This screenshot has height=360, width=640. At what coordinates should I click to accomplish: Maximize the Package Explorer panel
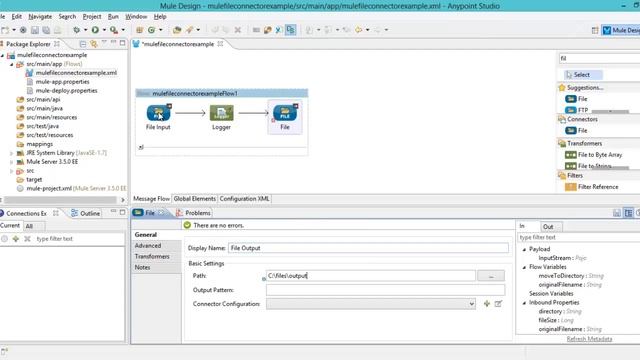pyautogui.click(x=122, y=43)
